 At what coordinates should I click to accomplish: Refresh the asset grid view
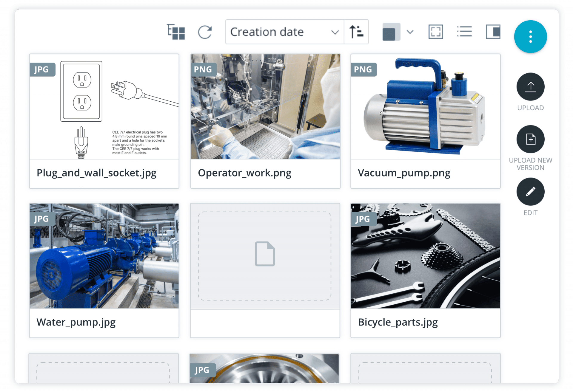click(205, 32)
